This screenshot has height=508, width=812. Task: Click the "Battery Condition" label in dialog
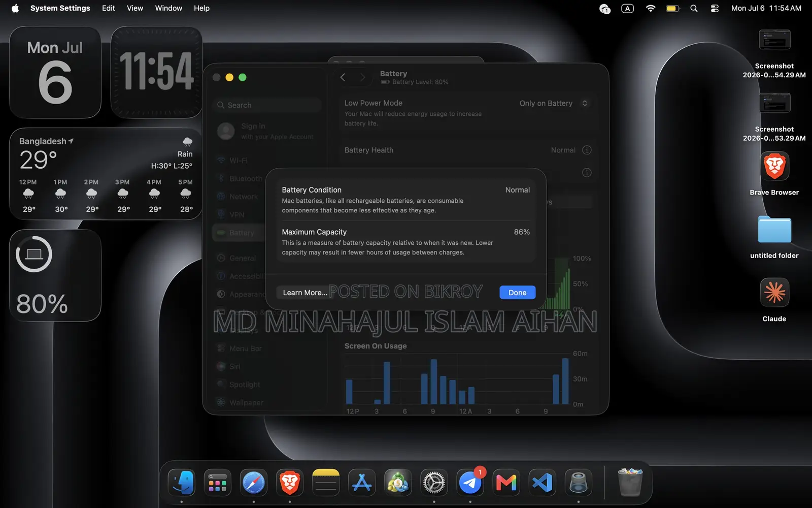click(x=312, y=190)
